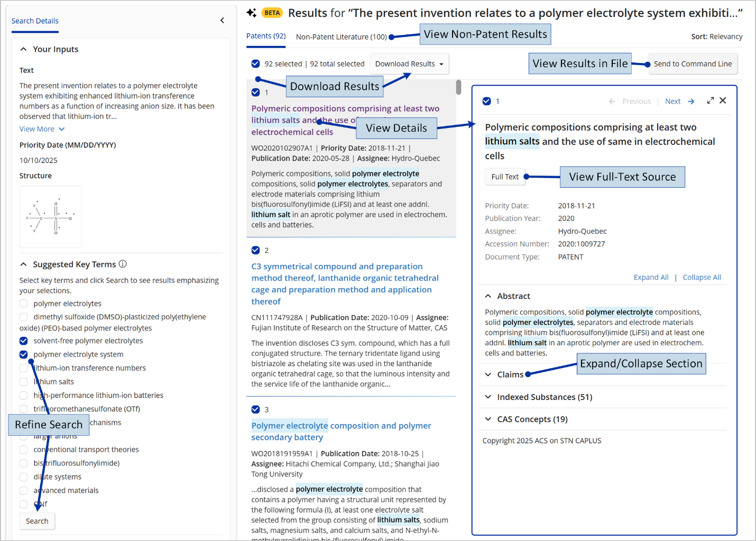This screenshot has width=756, height=541.
Task: Switch to Non-Patent Literature (100) tab
Action: pyautogui.click(x=342, y=37)
